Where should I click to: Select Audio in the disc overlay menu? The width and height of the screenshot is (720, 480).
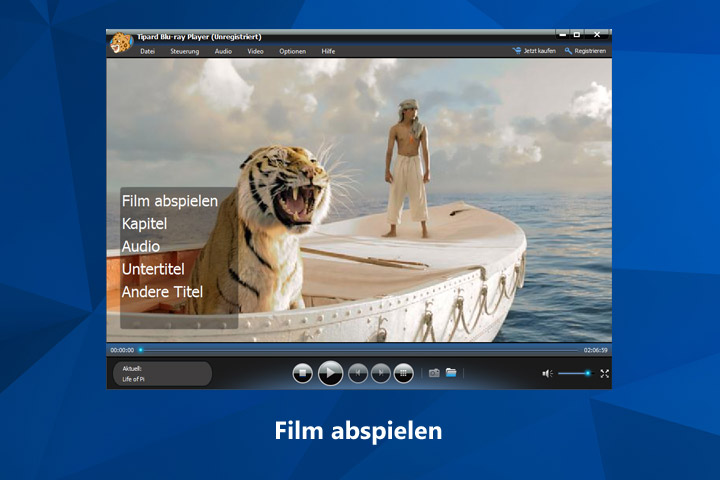point(141,246)
